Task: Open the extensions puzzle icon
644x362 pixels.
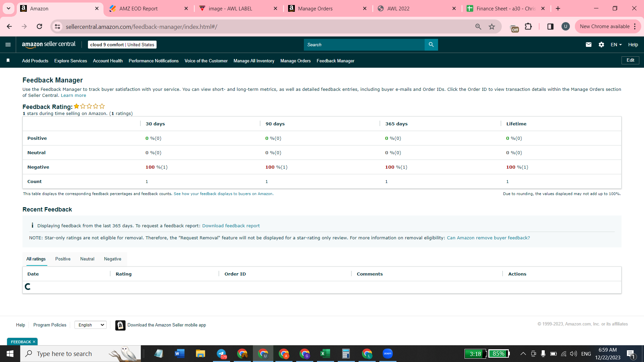Action: click(528, 26)
